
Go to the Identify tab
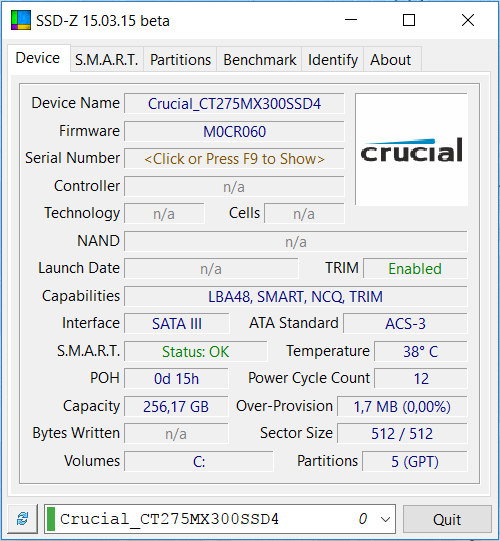[x=333, y=60]
